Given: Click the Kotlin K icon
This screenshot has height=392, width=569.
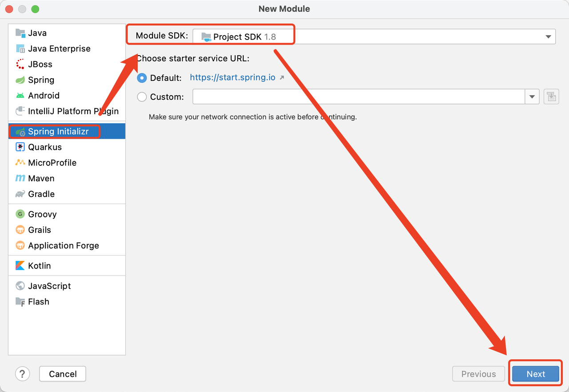Looking at the screenshot, I should click(x=20, y=266).
